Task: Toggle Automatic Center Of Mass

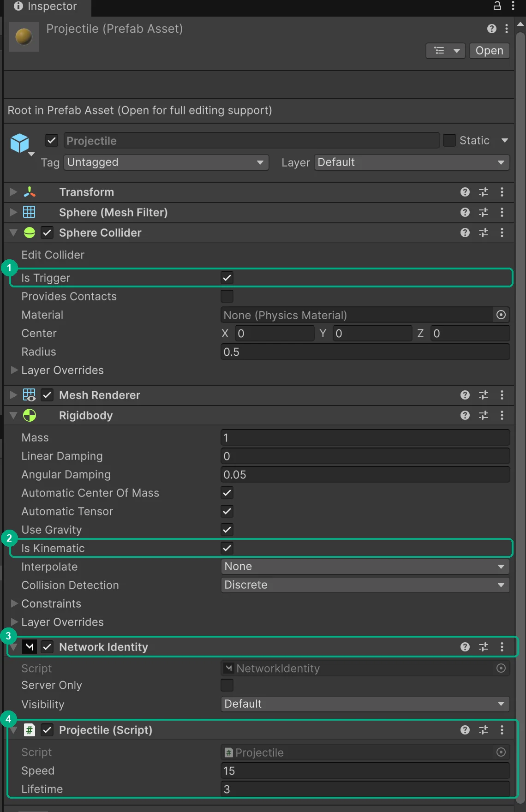Action: click(x=227, y=493)
